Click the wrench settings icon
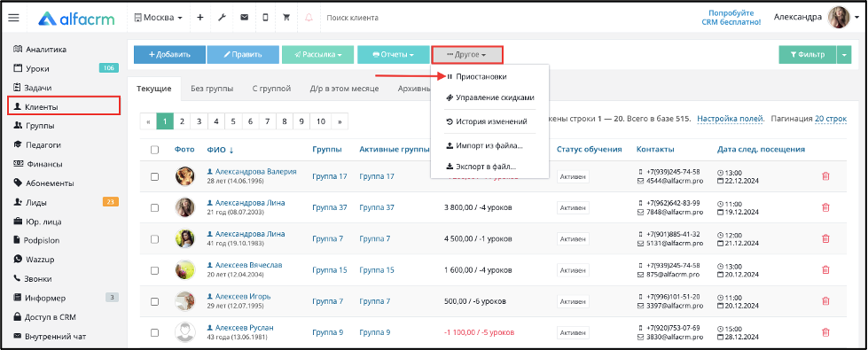The height and width of the screenshot is (350, 868). click(222, 18)
